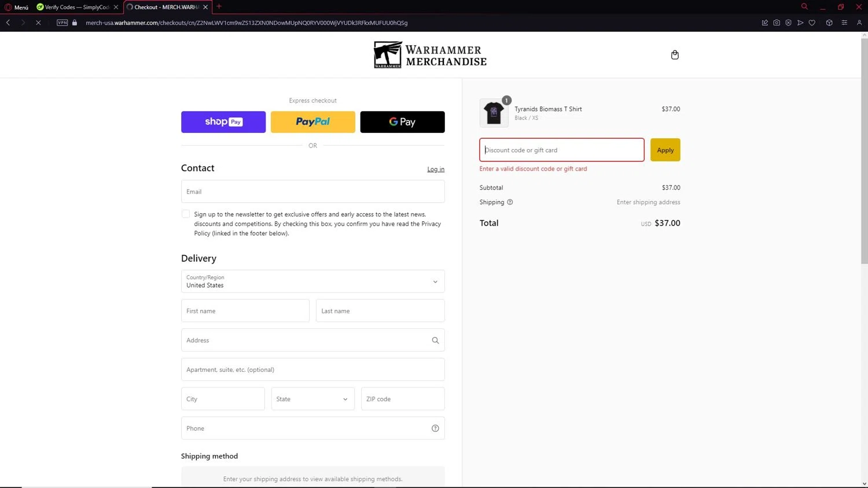The height and width of the screenshot is (488, 868).
Task: Open the snapshot edit icon in address bar
Action: (764, 23)
